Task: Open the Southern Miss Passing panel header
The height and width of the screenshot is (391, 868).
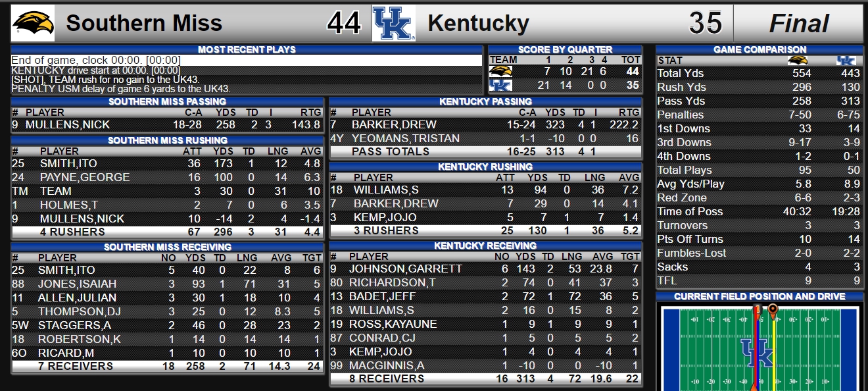Action: (x=167, y=101)
